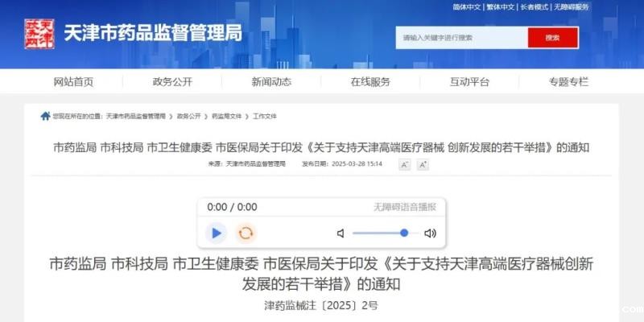This screenshot has width=644, height=322.
Task: Open the 政务公开 navigation menu
Action: point(172,82)
